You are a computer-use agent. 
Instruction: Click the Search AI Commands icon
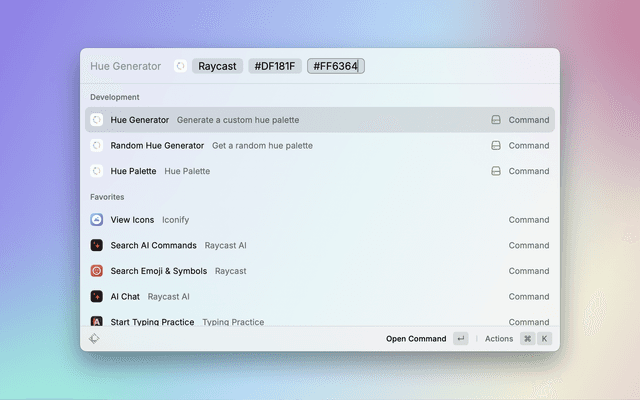[97, 245]
